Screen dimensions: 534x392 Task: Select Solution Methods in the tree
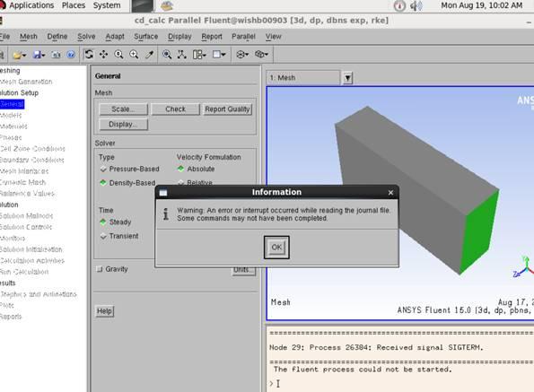(x=26, y=216)
